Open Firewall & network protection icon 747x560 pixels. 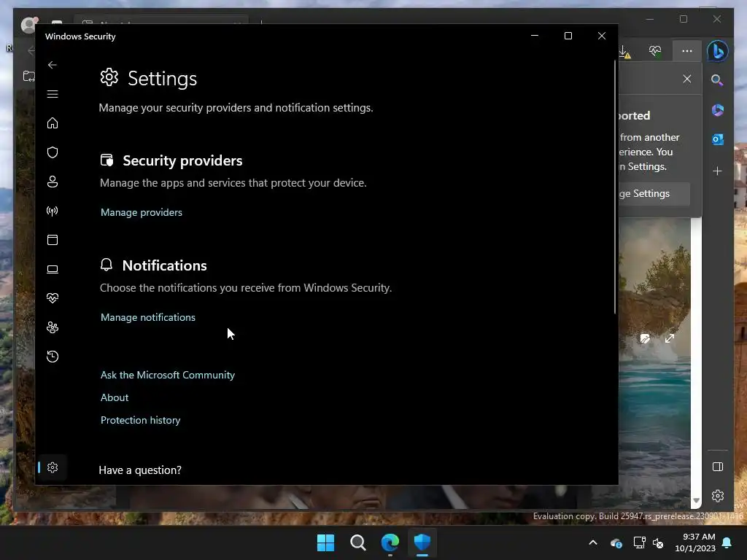53,211
